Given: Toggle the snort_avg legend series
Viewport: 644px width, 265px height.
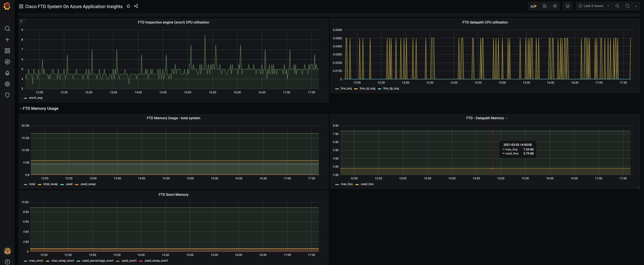Looking at the screenshot, I should click(x=36, y=98).
